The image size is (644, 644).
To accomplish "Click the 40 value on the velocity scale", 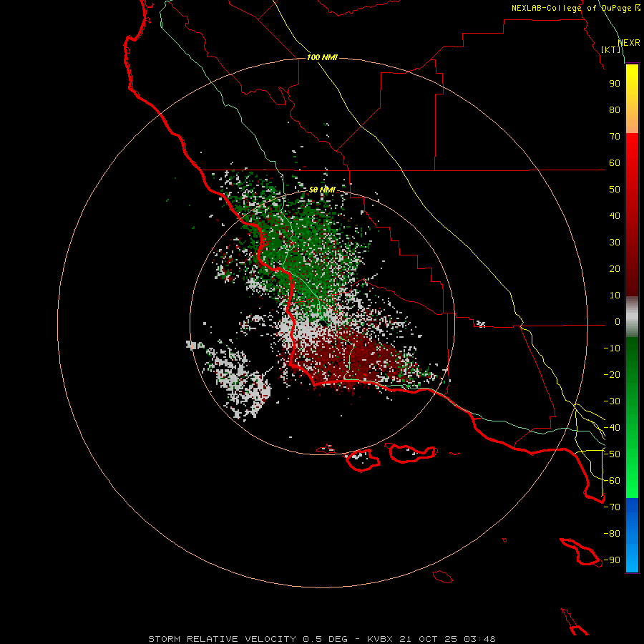I will (615, 216).
